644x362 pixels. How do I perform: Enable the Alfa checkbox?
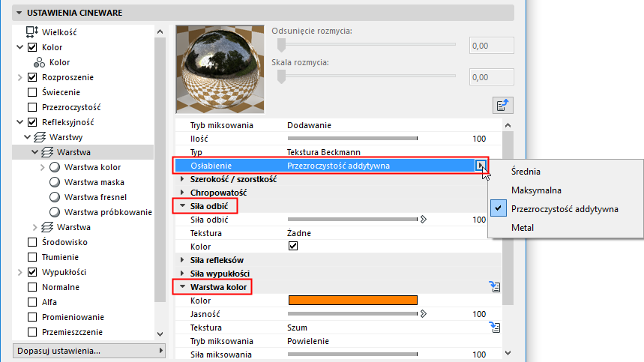tap(32, 302)
